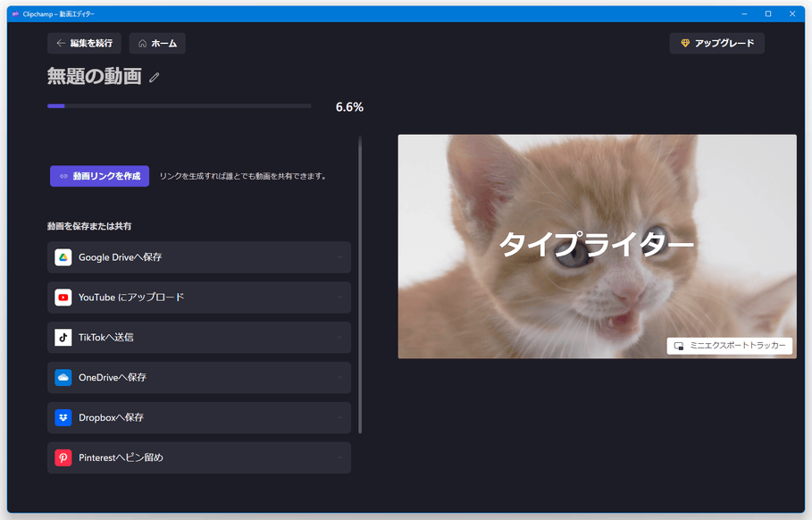The width and height of the screenshot is (812, 520).
Task: Expand the Google Drive save row chevron
Action: pyautogui.click(x=339, y=257)
